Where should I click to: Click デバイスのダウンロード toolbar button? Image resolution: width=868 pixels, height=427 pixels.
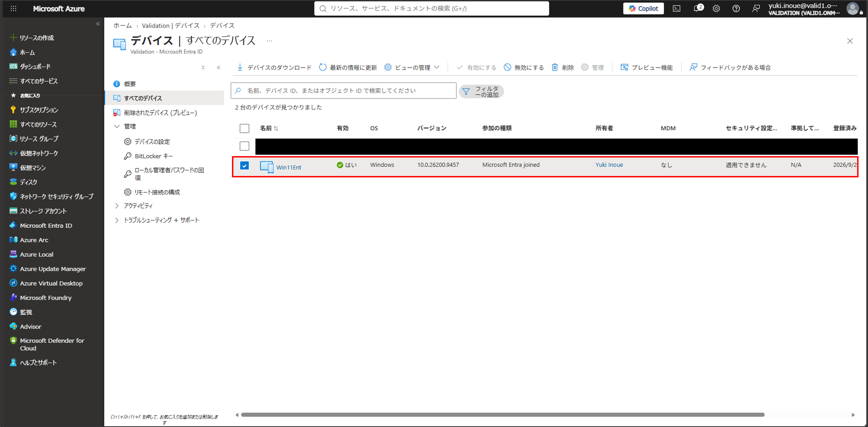(274, 68)
